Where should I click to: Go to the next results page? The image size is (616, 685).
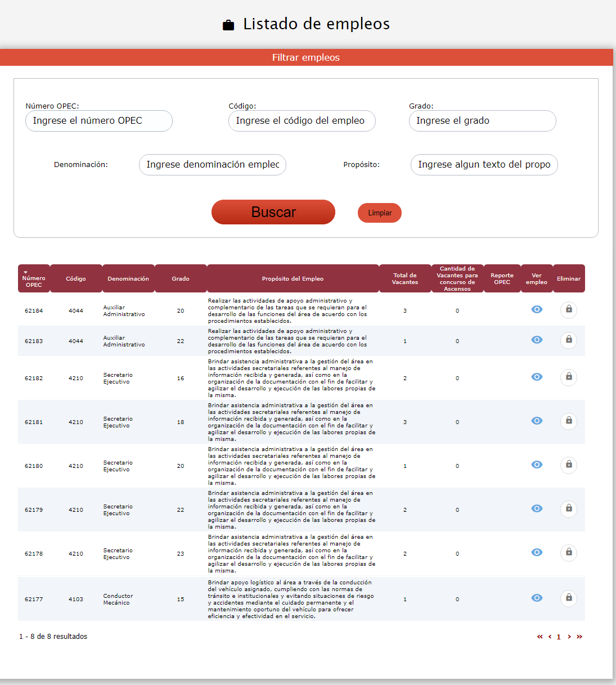[569, 637]
